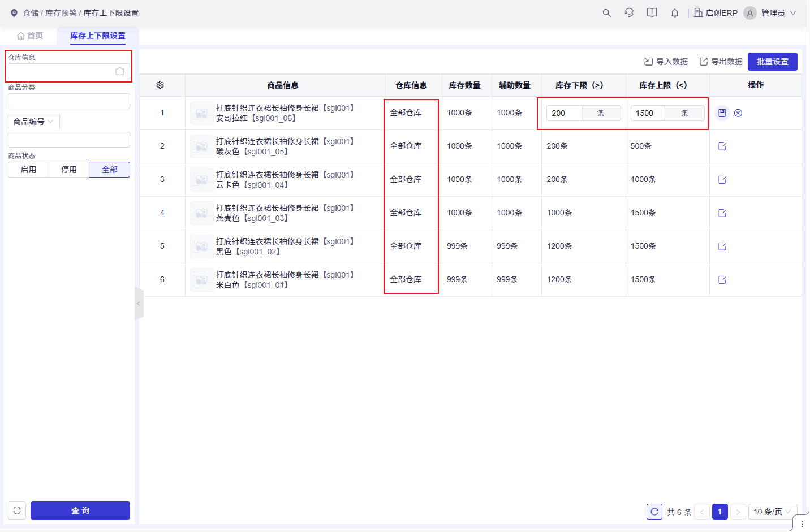Select page 1 in pagination
The image size is (810, 532).
coord(720,512)
